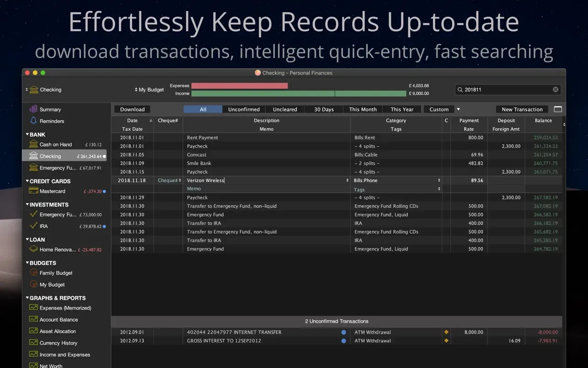The width and height of the screenshot is (588, 368).
Task: Toggle the split view icon beside New Transaction
Action: (x=558, y=109)
